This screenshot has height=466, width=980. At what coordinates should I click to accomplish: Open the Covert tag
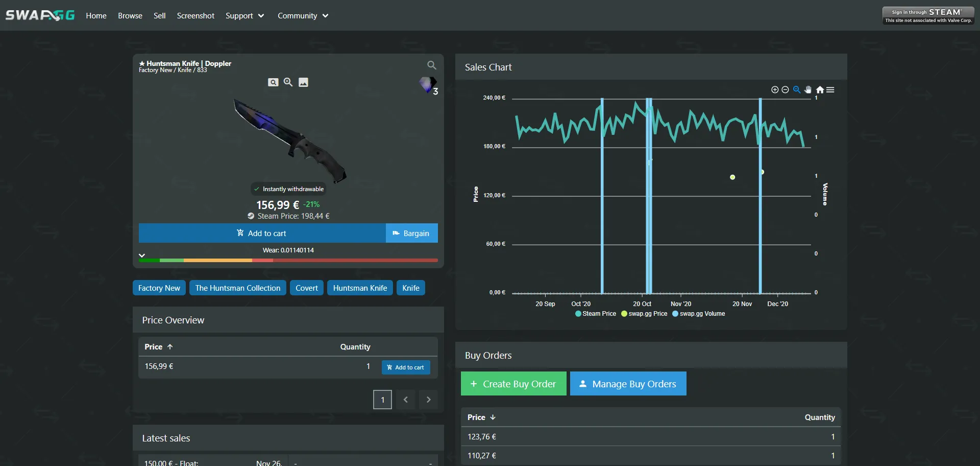307,288
